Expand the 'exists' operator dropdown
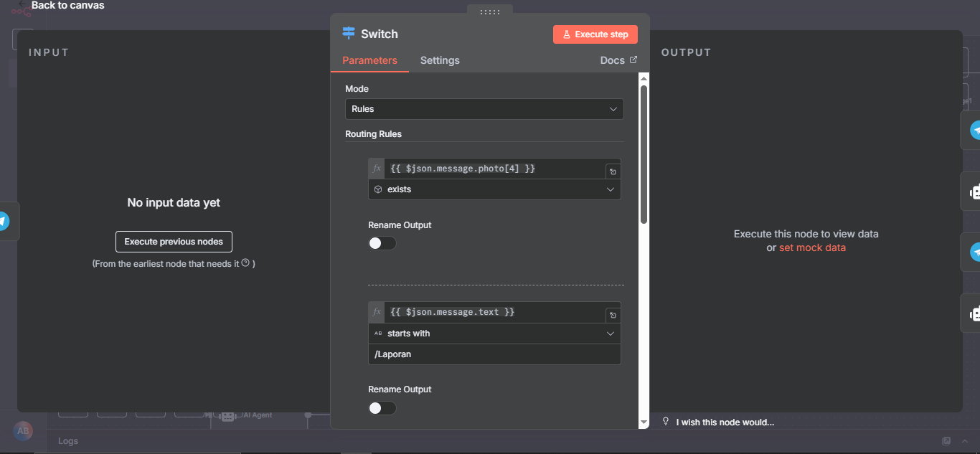Screen dimensions: 980x454 (494, 189)
